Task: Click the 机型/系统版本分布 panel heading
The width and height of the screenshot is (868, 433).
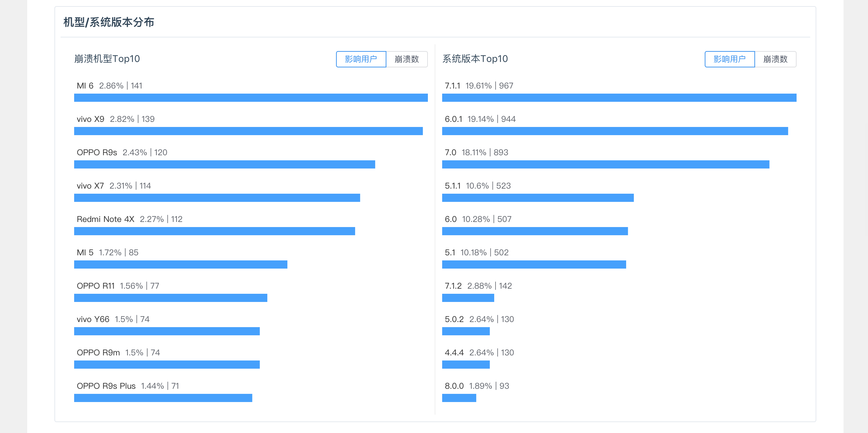Action: click(x=109, y=22)
